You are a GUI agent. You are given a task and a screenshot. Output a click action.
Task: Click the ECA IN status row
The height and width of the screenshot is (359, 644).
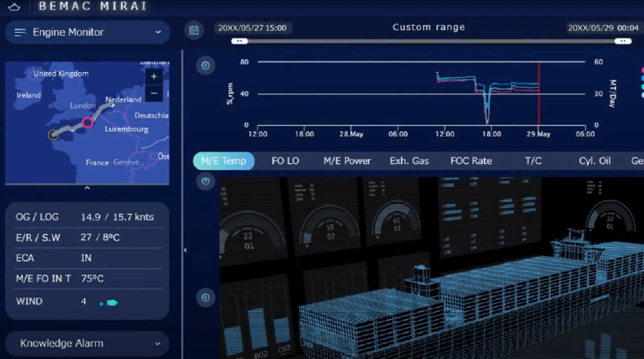click(88, 258)
